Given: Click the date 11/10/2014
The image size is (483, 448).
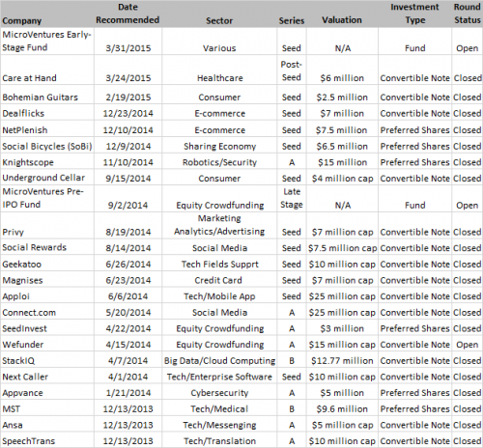Looking at the screenshot, I should pos(128,162).
